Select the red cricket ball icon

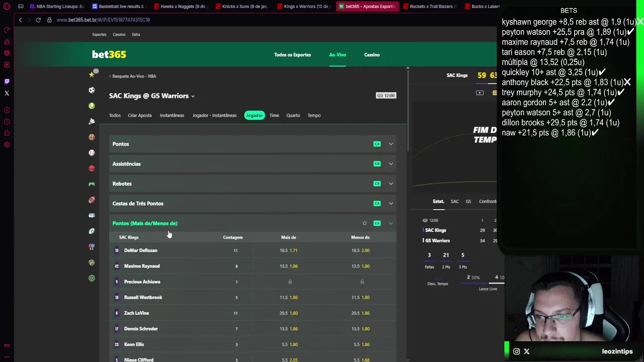point(92,168)
